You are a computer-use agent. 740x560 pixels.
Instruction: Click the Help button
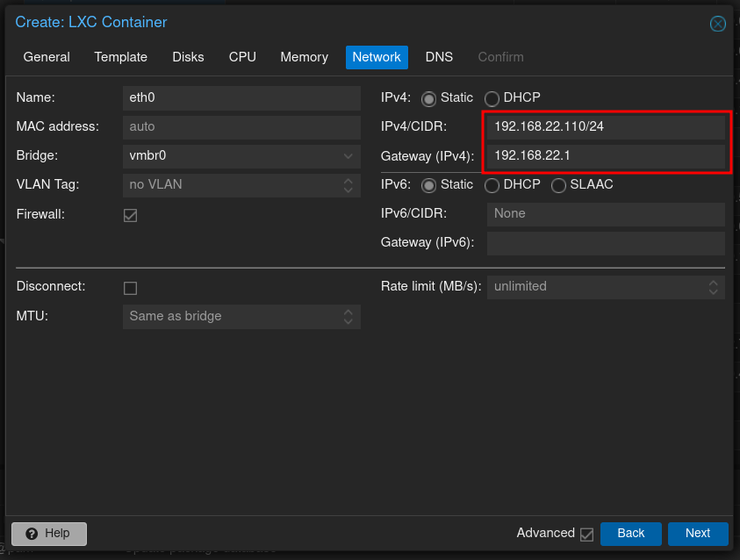tap(49, 534)
